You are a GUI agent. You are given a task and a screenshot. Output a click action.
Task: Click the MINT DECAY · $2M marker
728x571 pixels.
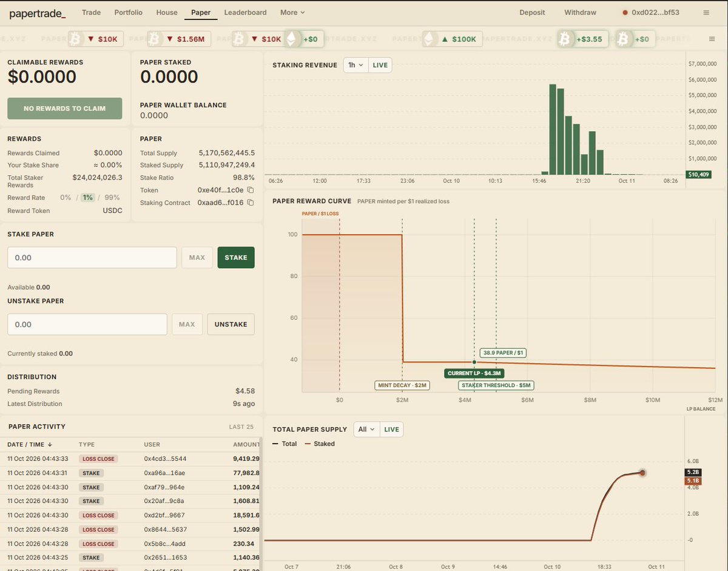pos(402,385)
